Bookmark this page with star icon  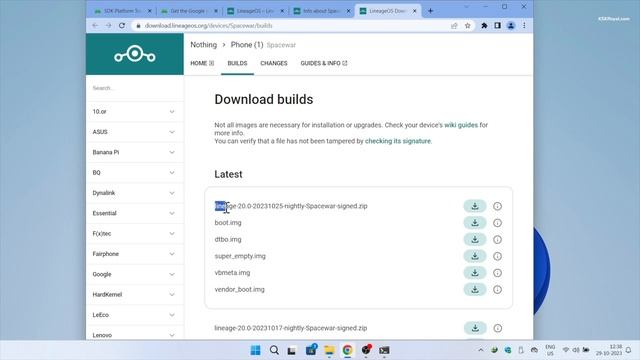pos(468,25)
